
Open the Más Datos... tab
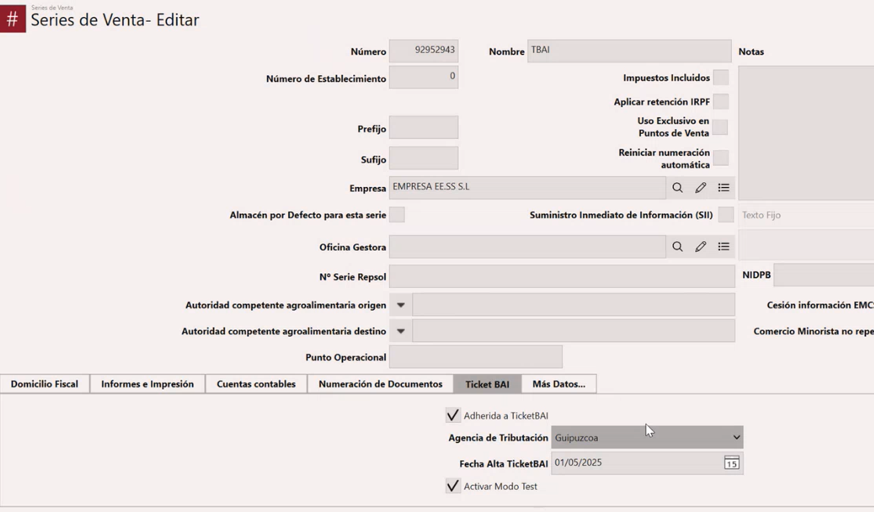pos(559,384)
